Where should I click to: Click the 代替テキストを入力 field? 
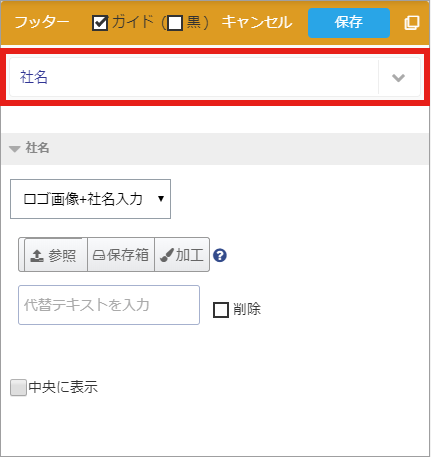pos(109,305)
